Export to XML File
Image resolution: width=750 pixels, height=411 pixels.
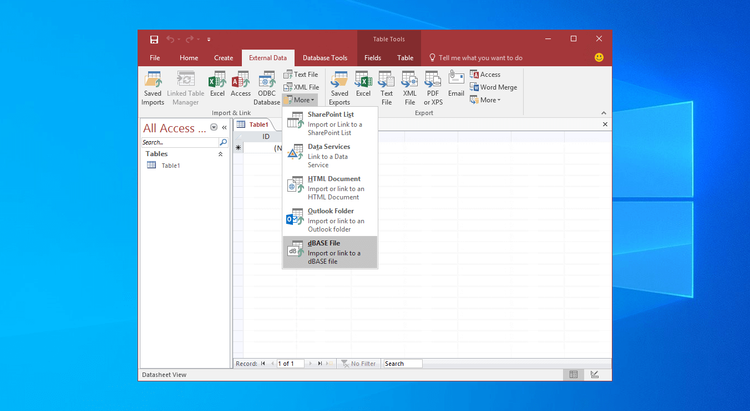coord(409,88)
